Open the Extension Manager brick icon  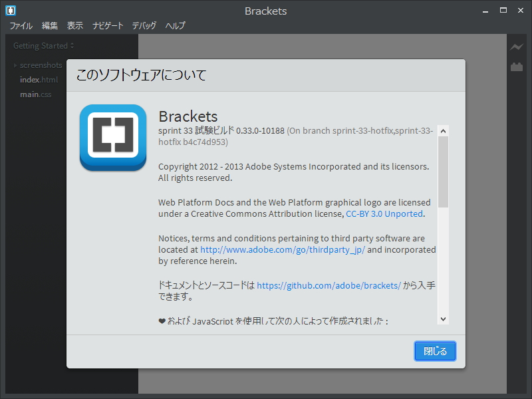click(515, 66)
